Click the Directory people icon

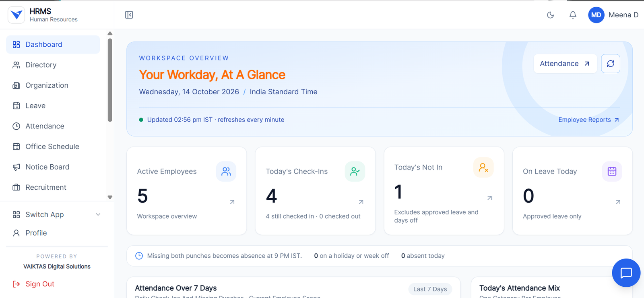pos(16,65)
